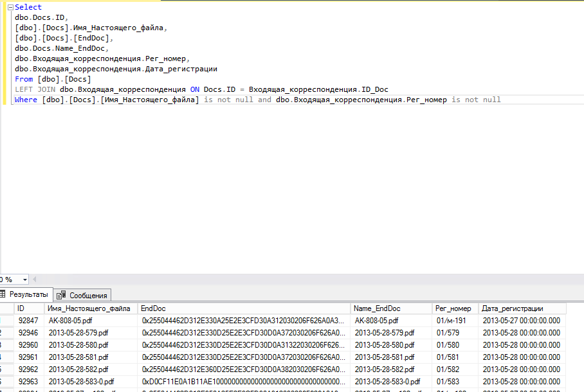Select 2013-05-28-582.pdf in the Name_EndDoc column
This screenshot has width=584, height=392.
(x=391, y=370)
